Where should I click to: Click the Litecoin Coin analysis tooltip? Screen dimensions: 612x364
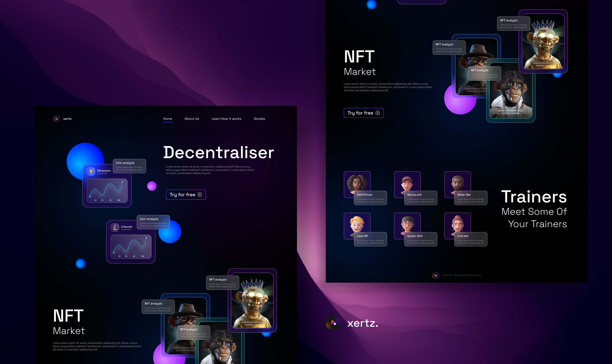(x=153, y=222)
